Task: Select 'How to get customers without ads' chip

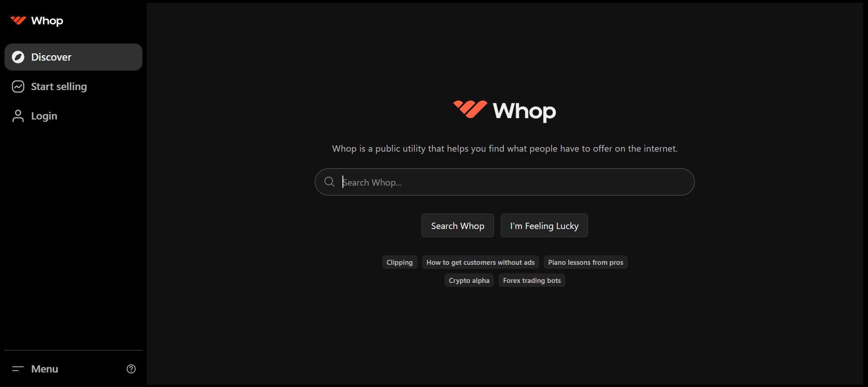Action: pos(480,263)
